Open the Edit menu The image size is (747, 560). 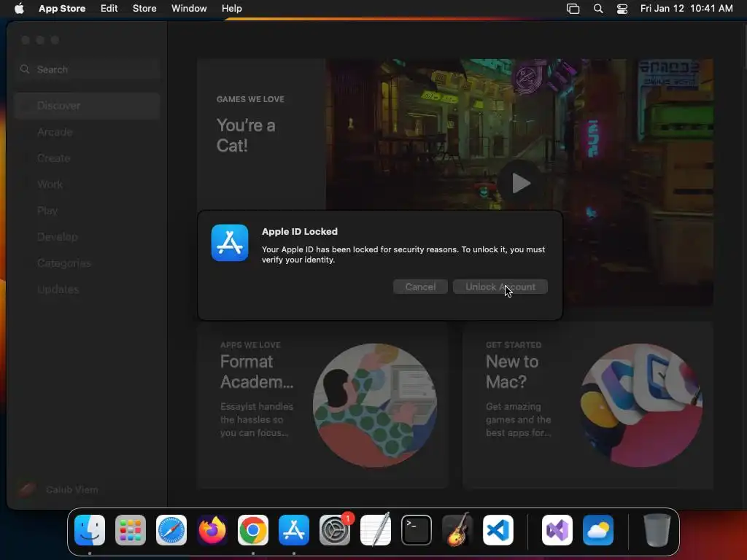pos(109,8)
